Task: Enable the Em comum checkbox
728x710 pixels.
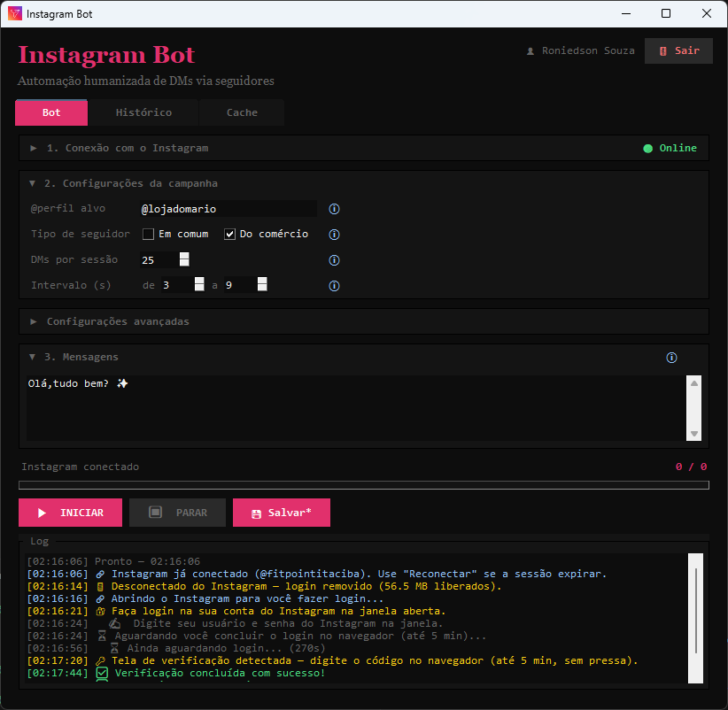Action: point(148,234)
